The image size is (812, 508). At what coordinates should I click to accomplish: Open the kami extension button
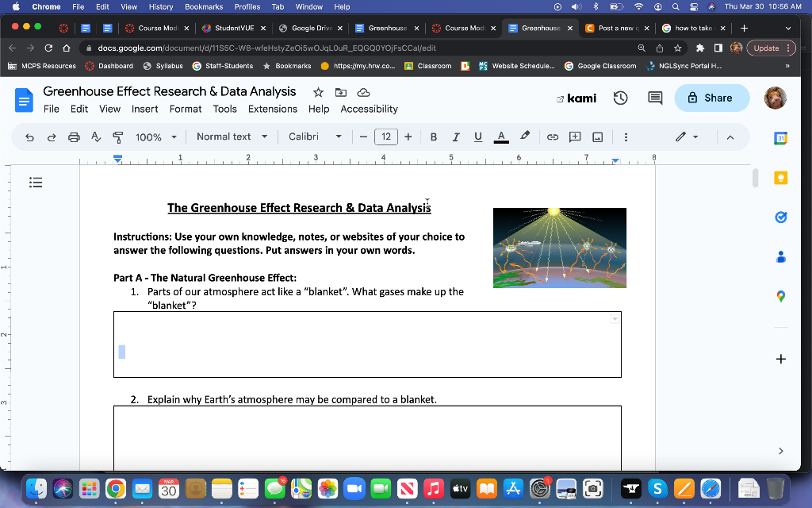(576, 98)
